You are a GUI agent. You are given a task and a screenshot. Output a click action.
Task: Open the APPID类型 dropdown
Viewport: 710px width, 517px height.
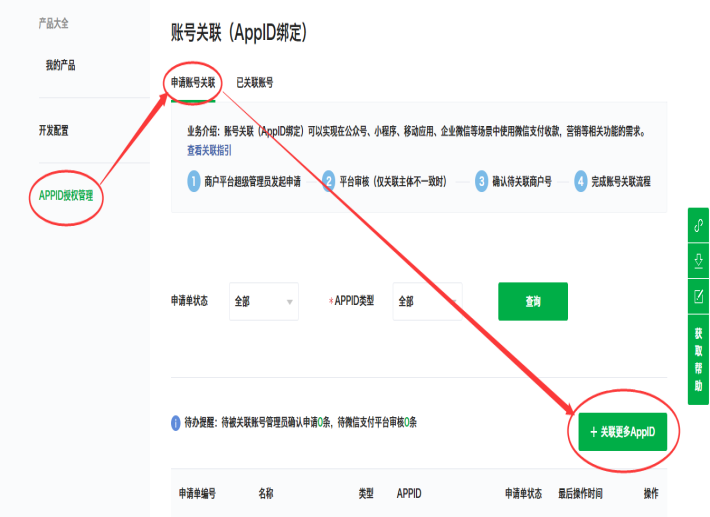click(427, 301)
